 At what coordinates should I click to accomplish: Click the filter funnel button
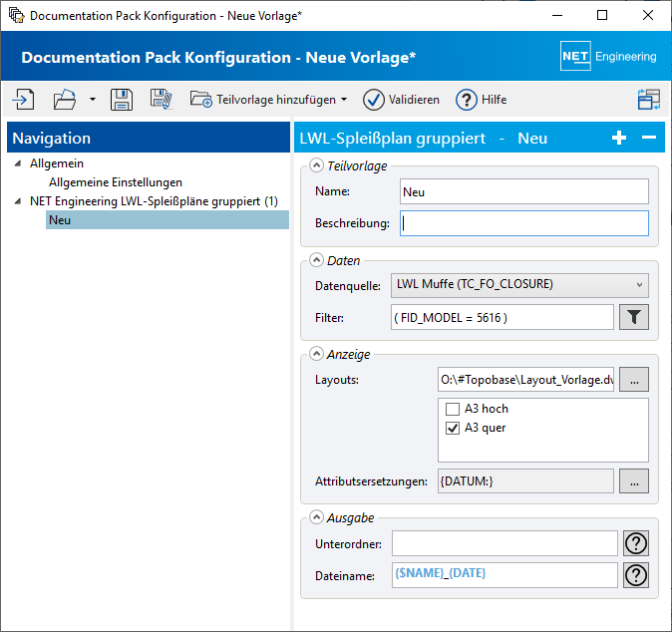(634, 317)
